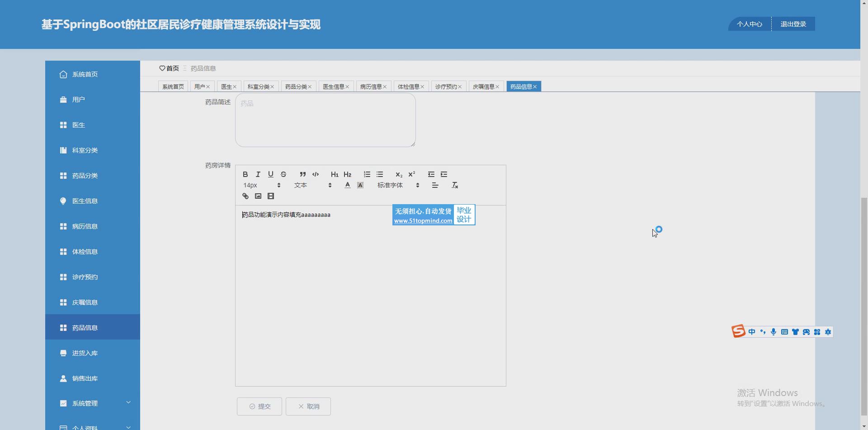Close the 用户 tab
The image size is (868, 430).
pos(208,87)
